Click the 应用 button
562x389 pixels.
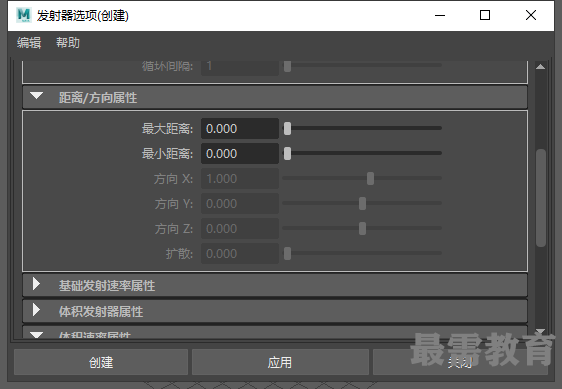[x=280, y=362]
